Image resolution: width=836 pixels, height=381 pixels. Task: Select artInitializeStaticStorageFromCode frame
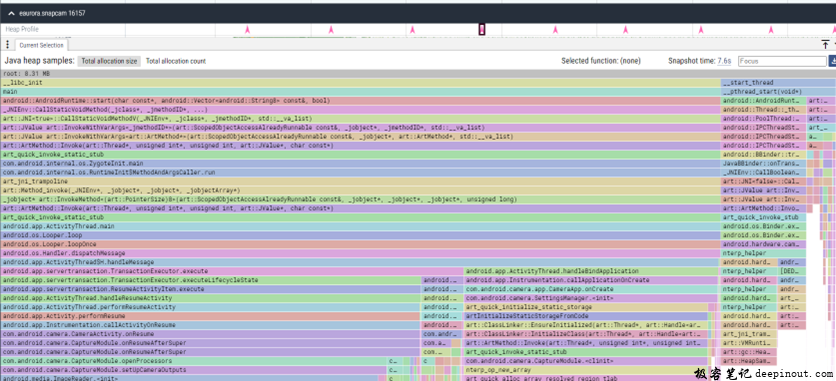pyautogui.click(x=586, y=317)
